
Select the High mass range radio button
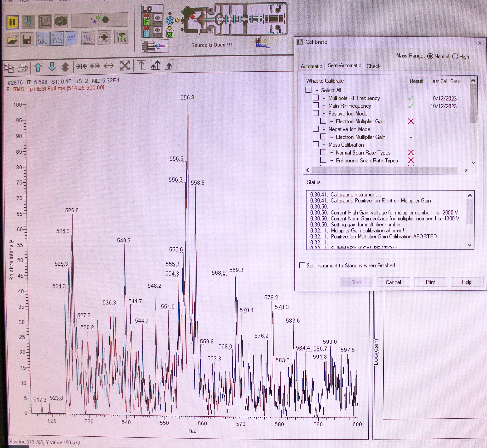coord(455,57)
